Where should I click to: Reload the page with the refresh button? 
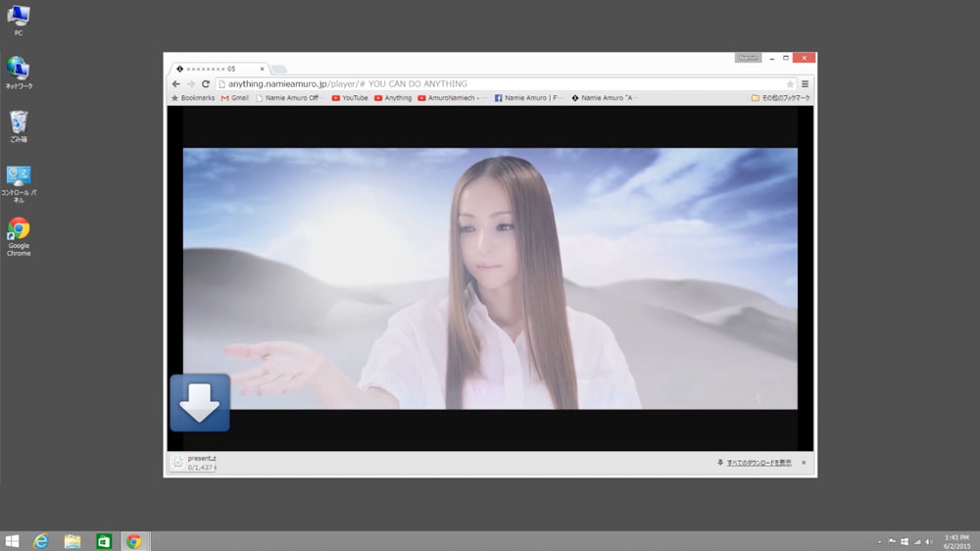tap(205, 84)
